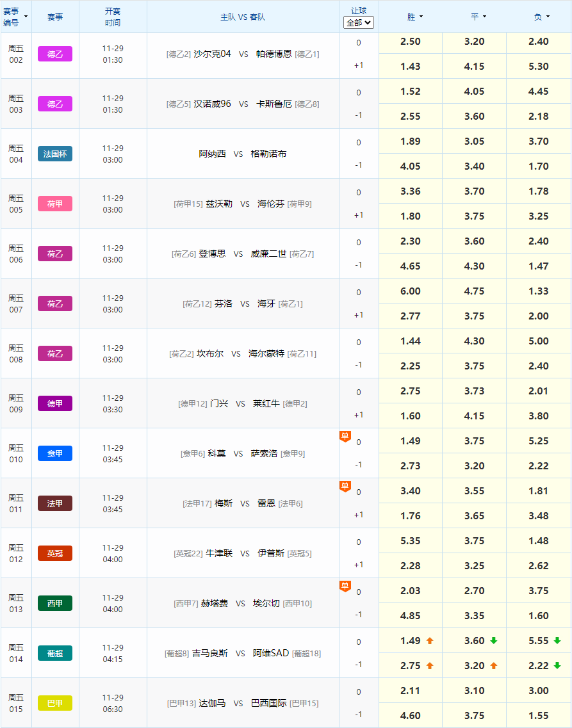Viewport: 572px width, 728px height.
Task: Click the 巴甲 league tag
Action: [55, 703]
